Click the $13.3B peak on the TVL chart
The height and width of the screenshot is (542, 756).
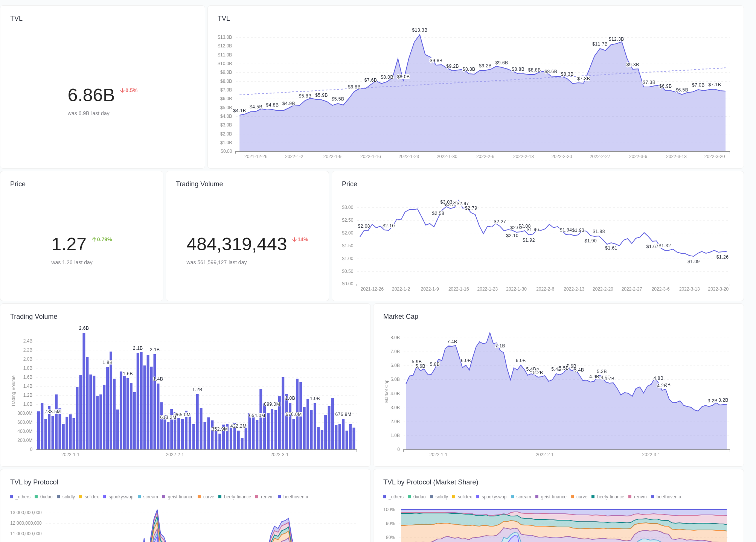tap(420, 34)
